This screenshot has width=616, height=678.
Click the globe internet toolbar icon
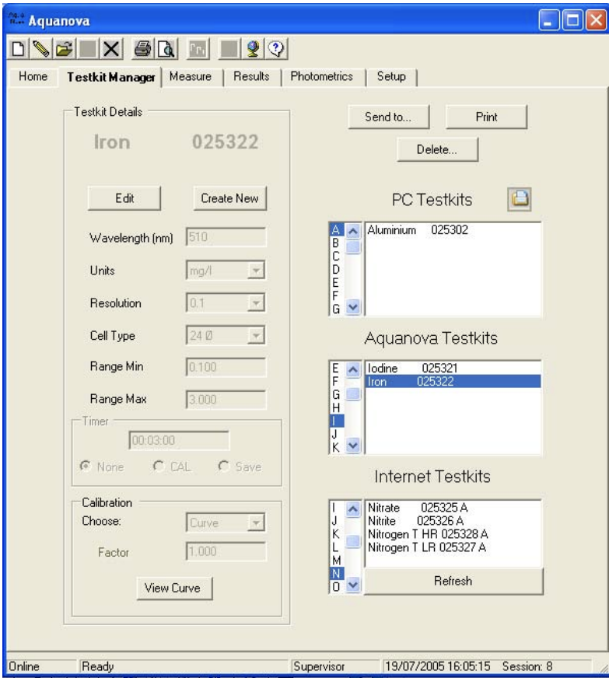[x=253, y=48]
